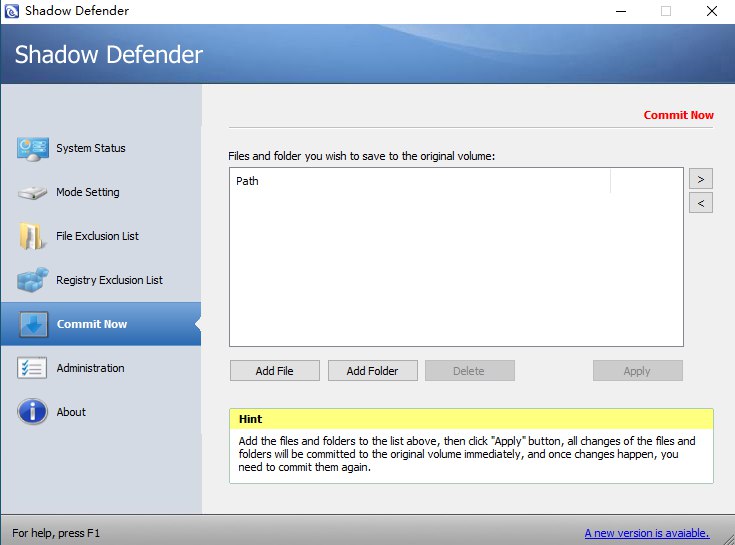Open the System Status page
The width and height of the screenshot is (735, 545).
(101, 148)
